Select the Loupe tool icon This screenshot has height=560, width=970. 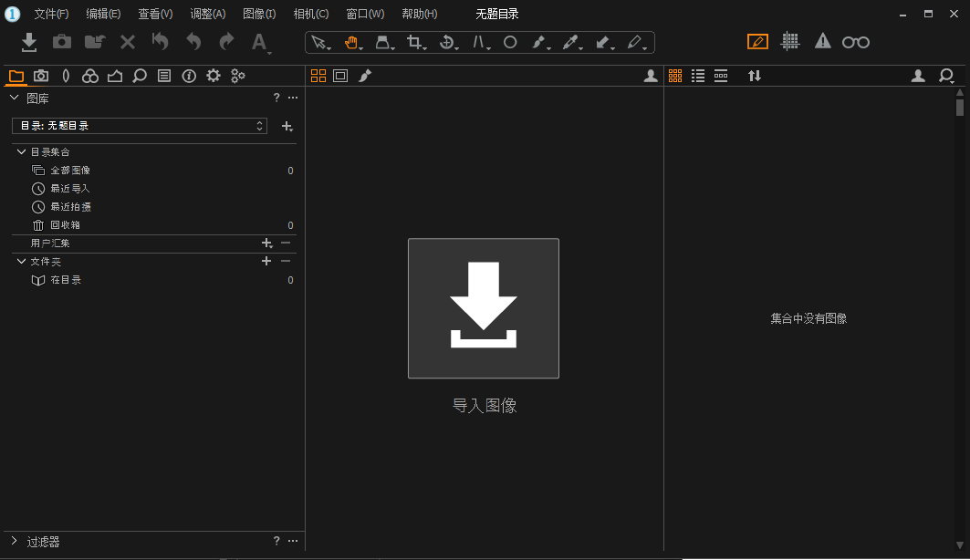[x=384, y=42]
